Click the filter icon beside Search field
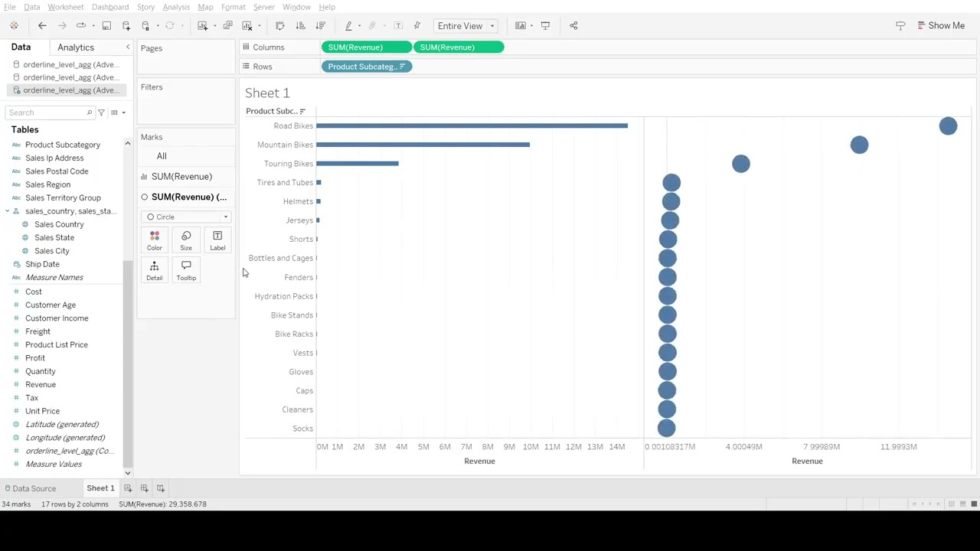The image size is (980, 551). (x=101, y=112)
